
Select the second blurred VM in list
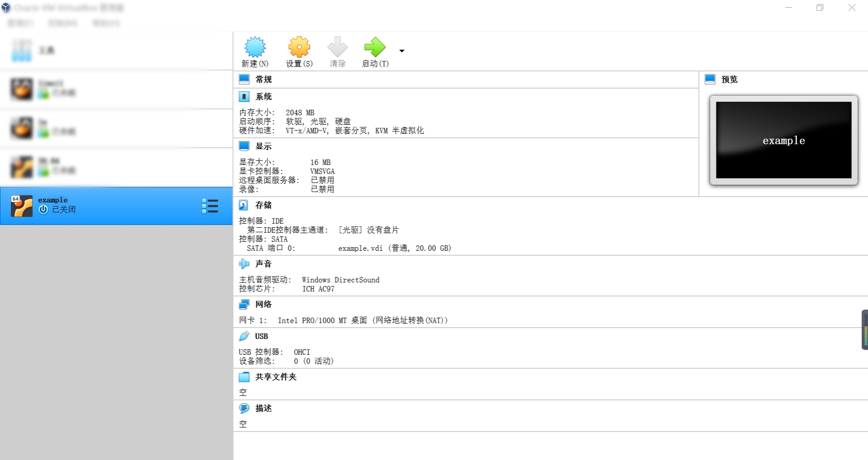click(116, 128)
